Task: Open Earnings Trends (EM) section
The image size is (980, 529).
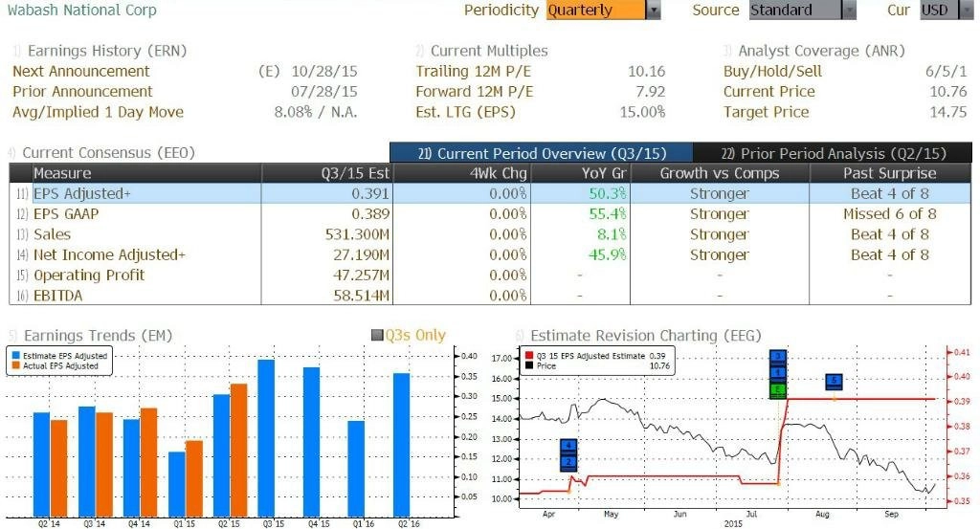Action: pos(99,336)
